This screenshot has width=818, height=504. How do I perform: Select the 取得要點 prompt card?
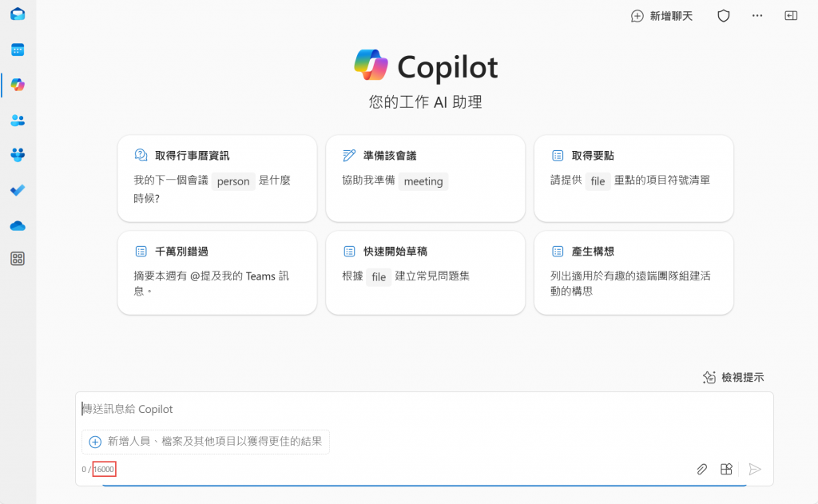(633, 178)
